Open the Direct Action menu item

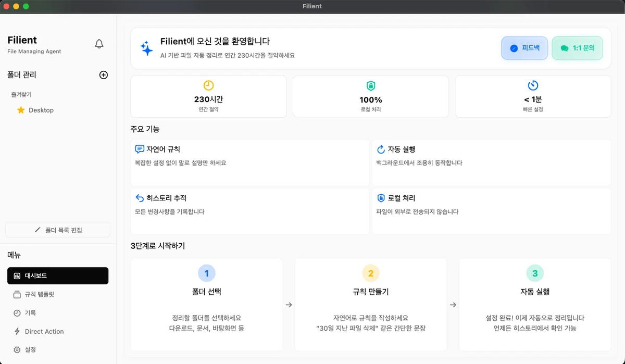click(x=58, y=331)
